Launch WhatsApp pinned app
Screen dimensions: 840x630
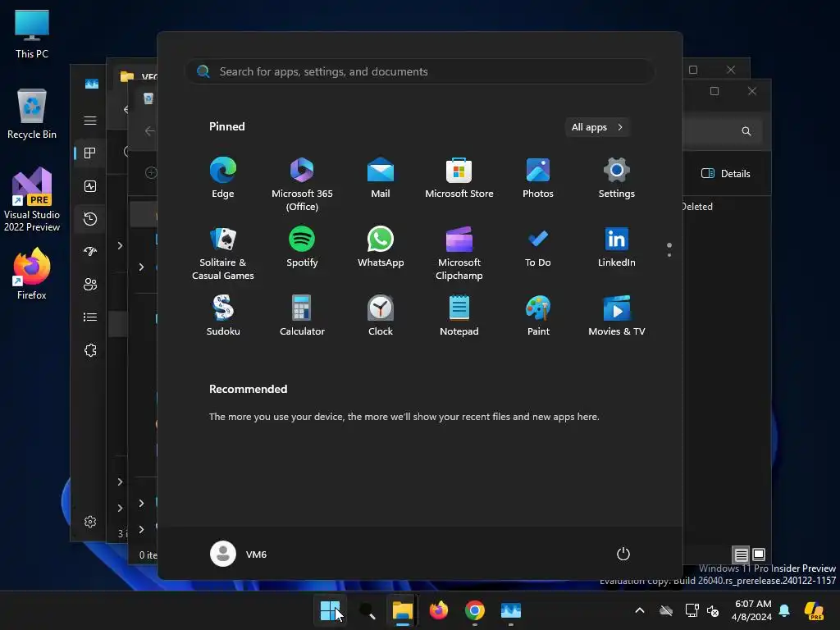click(x=381, y=247)
